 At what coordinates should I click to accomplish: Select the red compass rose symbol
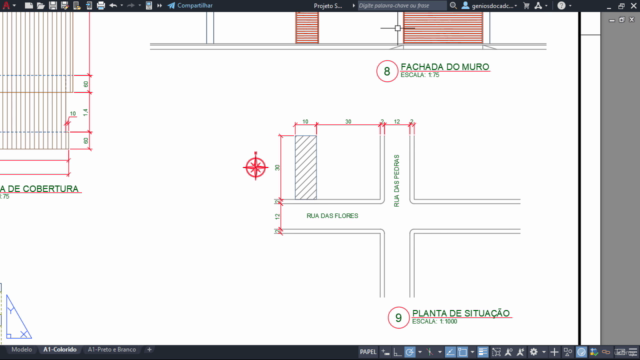tap(256, 167)
